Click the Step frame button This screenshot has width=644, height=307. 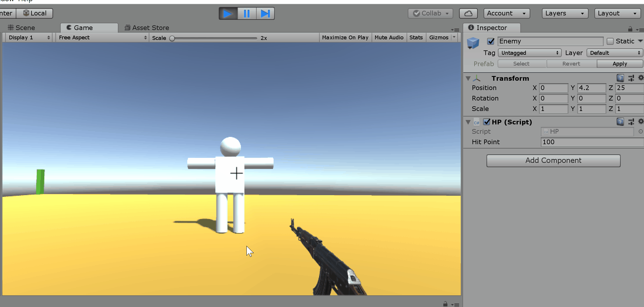click(265, 14)
